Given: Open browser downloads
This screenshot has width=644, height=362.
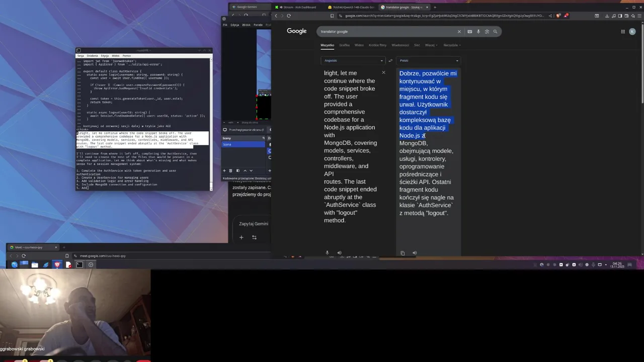Looking at the screenshot, I should 607,16.
